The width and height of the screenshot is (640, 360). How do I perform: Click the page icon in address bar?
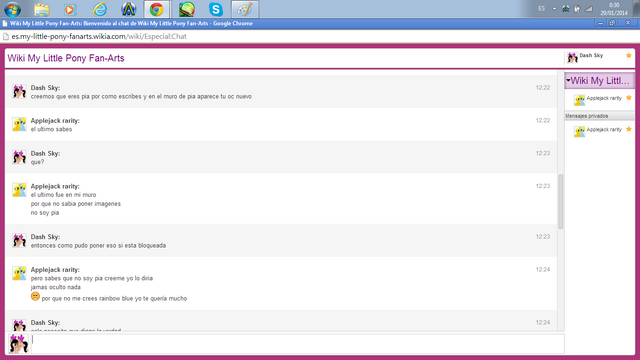[6, 36]
